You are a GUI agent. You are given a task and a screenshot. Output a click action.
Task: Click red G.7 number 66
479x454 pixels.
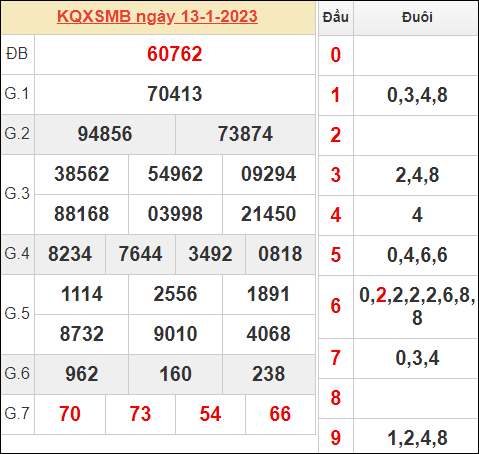[280, 414]
